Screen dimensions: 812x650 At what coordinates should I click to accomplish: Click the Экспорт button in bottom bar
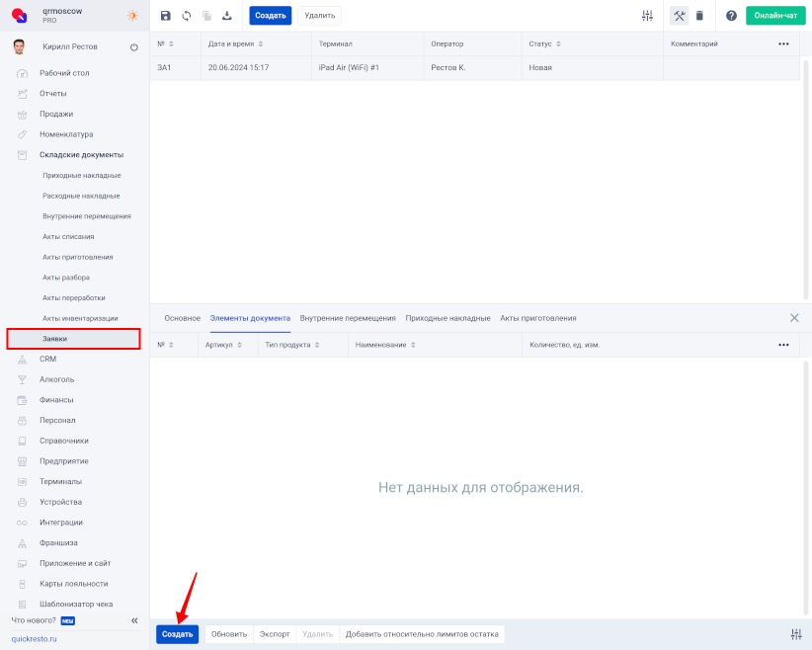tap(275, 634)
